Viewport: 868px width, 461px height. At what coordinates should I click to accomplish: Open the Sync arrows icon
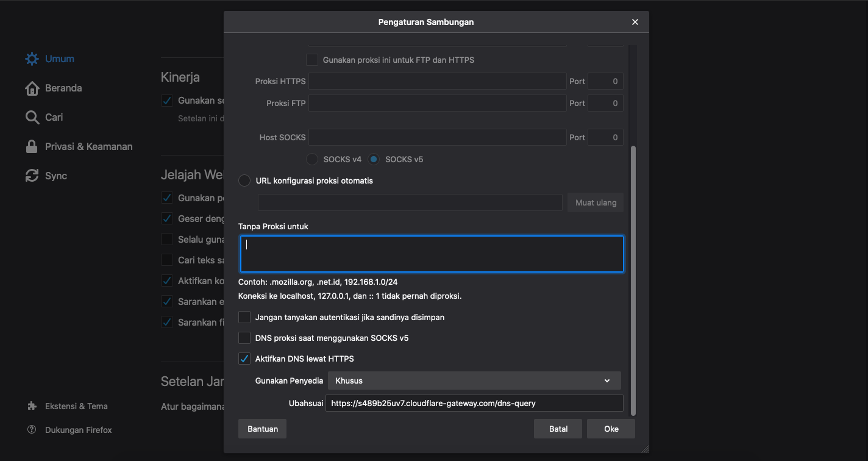click(32, 176)
